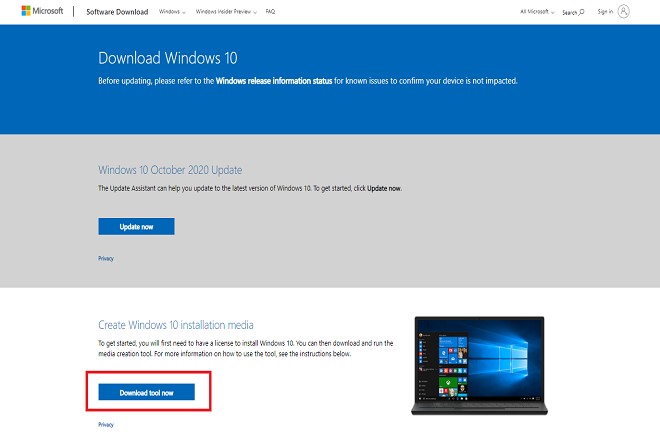Select the Download Windows 10 heading
This screenshot has width=660, height=441.
[168, 58]
